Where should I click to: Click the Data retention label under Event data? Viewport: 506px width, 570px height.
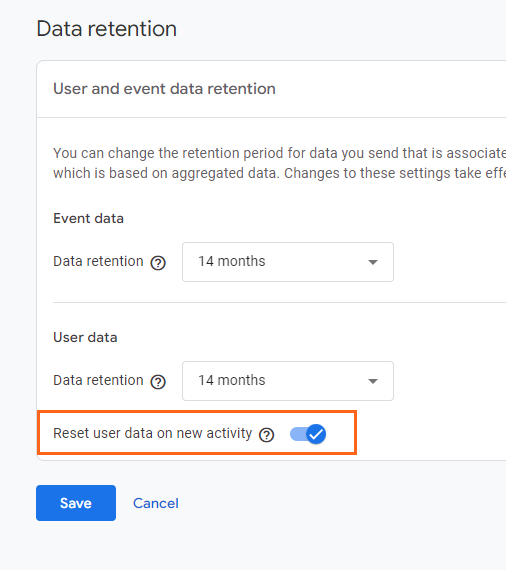click(x=98, y=261)
